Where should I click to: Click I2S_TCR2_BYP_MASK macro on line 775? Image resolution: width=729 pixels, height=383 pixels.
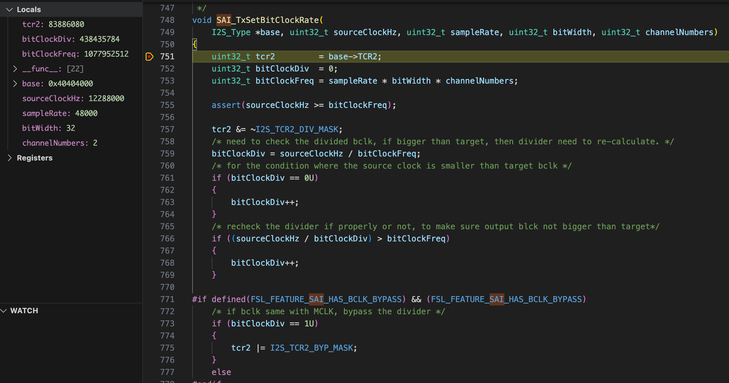click(x=313, y=348)
